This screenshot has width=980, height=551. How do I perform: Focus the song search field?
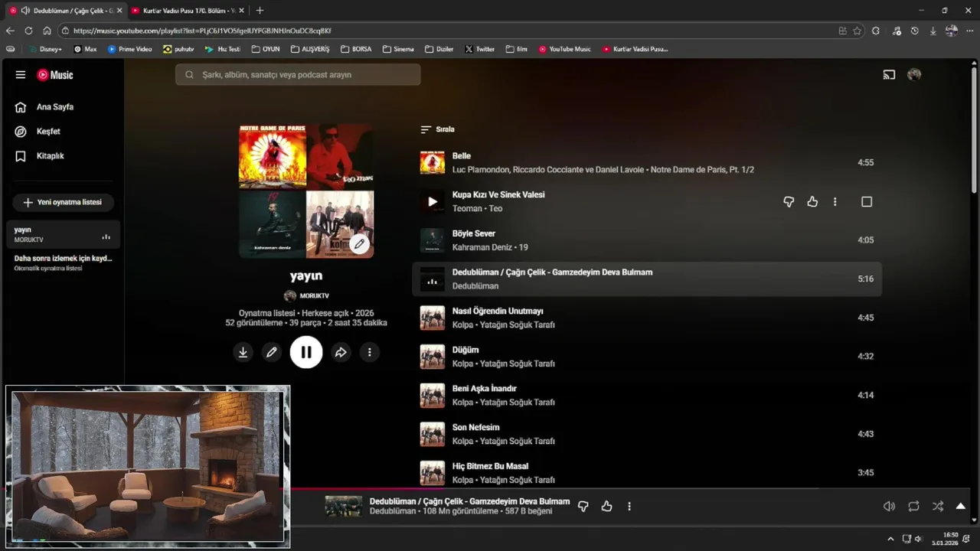point(298,75)
